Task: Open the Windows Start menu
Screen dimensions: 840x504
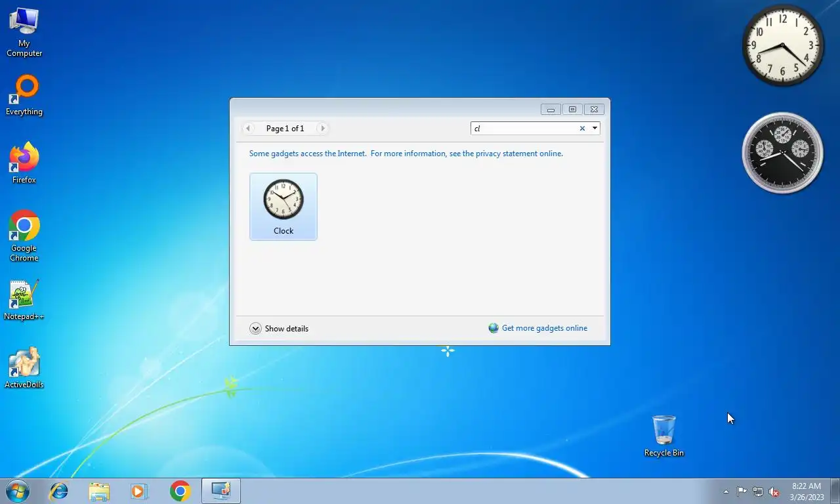Action: pyautogui.click(x=18, y=491)
